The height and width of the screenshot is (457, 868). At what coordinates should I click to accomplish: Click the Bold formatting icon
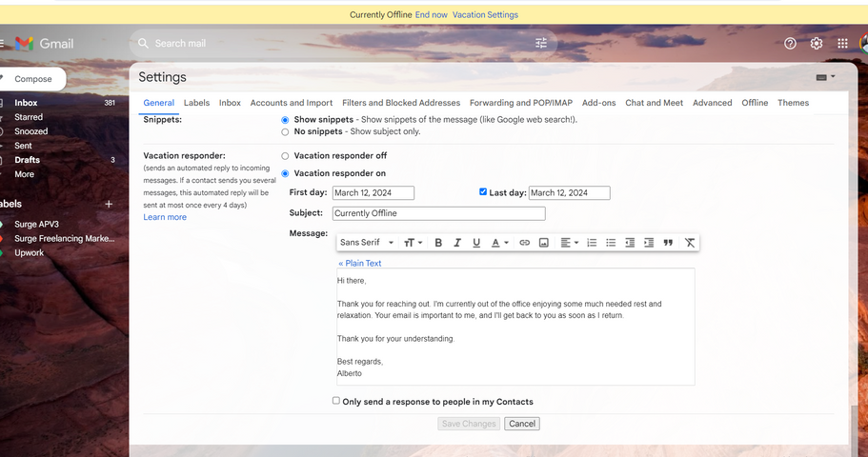click(438, 243)
